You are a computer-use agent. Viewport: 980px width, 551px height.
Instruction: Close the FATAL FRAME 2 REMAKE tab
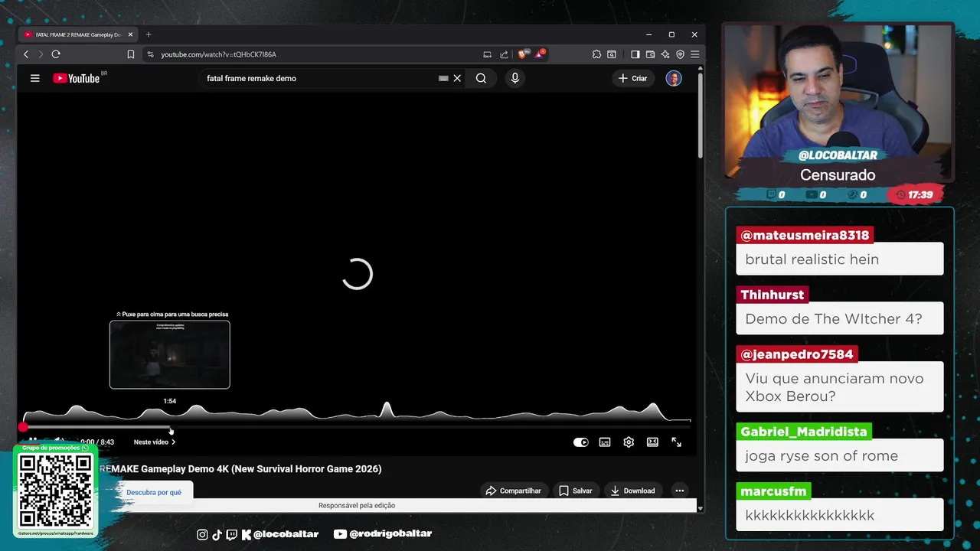point(131,34)
